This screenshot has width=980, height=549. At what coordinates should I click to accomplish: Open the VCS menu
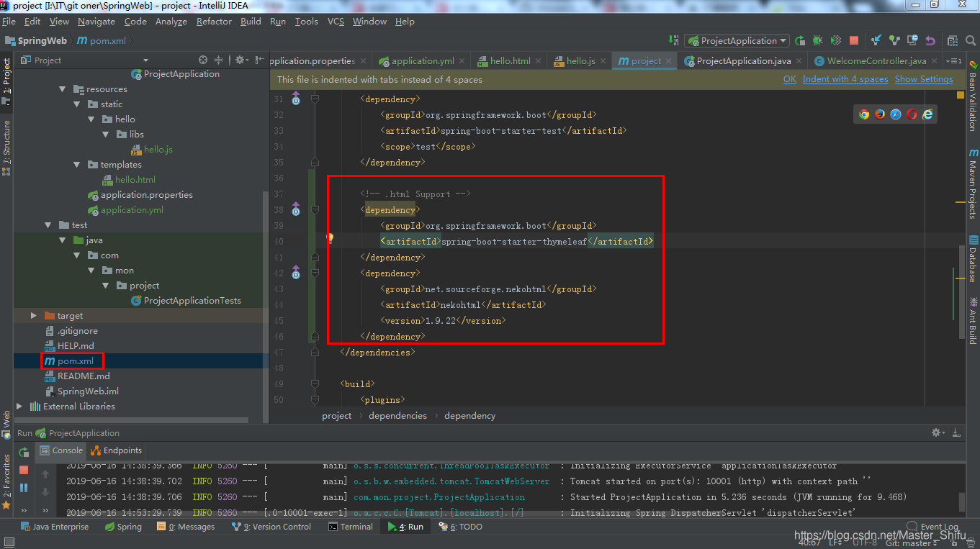click(x=336, y=21)
